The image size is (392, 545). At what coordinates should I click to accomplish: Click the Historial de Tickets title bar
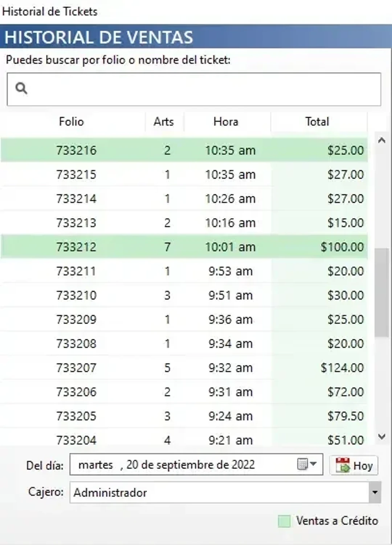50,11
